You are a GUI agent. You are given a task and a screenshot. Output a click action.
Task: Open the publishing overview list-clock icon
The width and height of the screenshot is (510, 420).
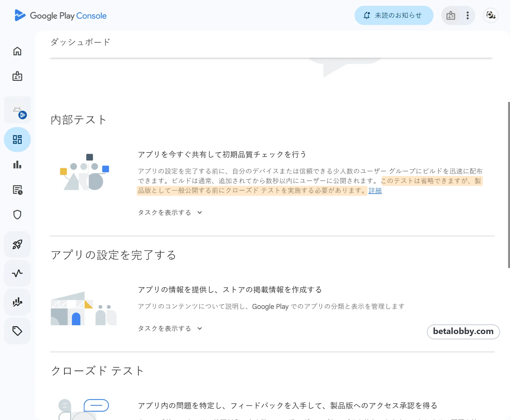[17, 190]
